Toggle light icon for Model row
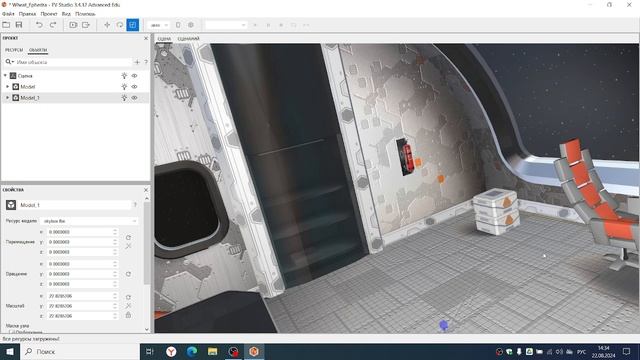The height and width of the screenshot is (360, 640). click(124, 87)
